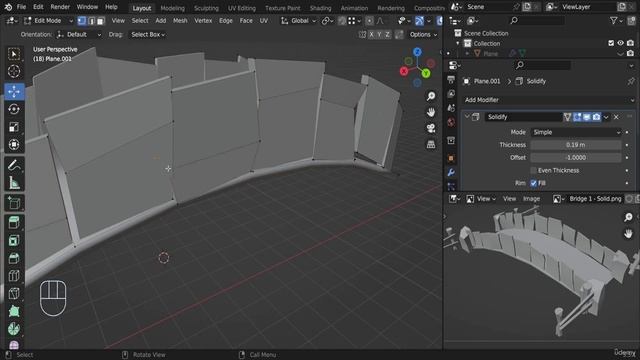Select the Knife tool
This screenshot has width=640, height=360.
14,293
